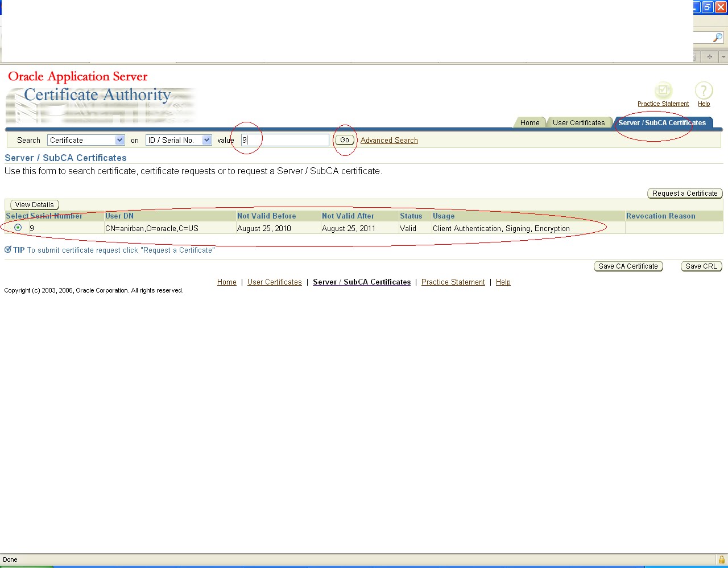
Task: Open Advanced Search
Action: tap(389, 140)
